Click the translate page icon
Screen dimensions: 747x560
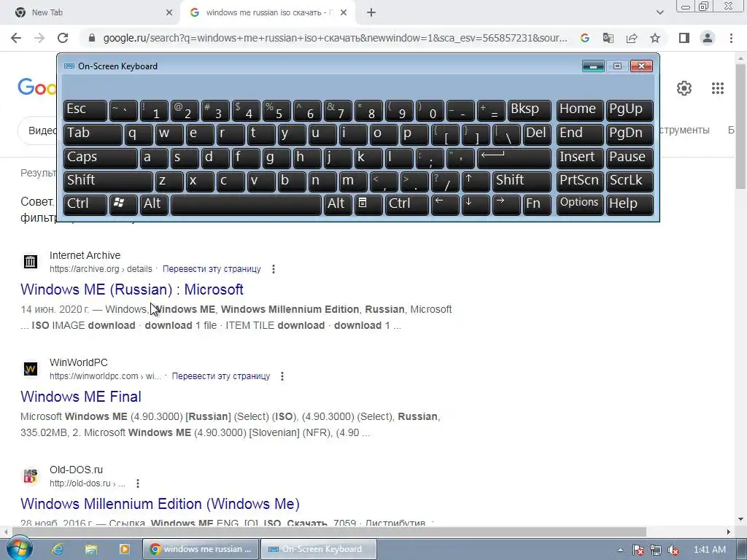coord(608,38)
